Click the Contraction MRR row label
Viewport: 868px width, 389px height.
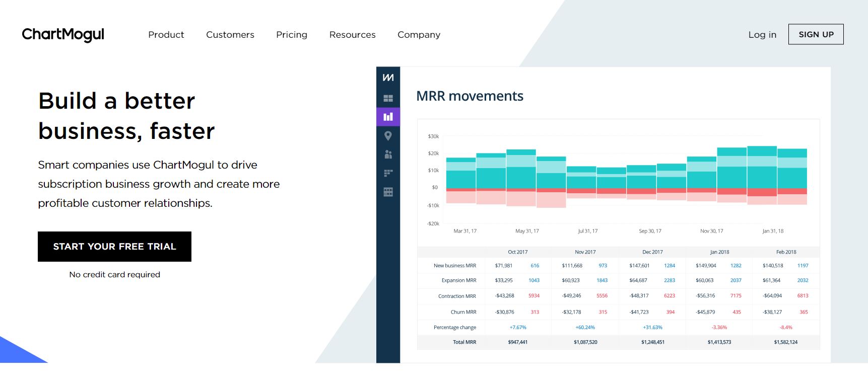(x=457, y=296)
